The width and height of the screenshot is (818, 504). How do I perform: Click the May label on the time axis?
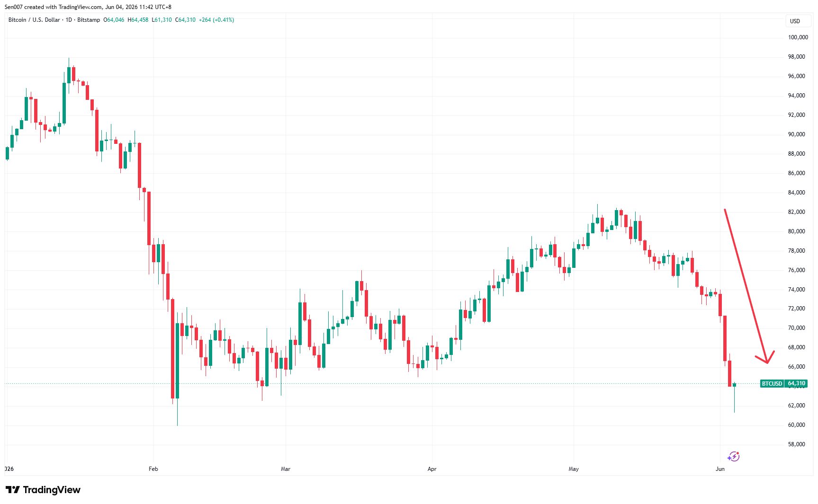coord(574,469)
